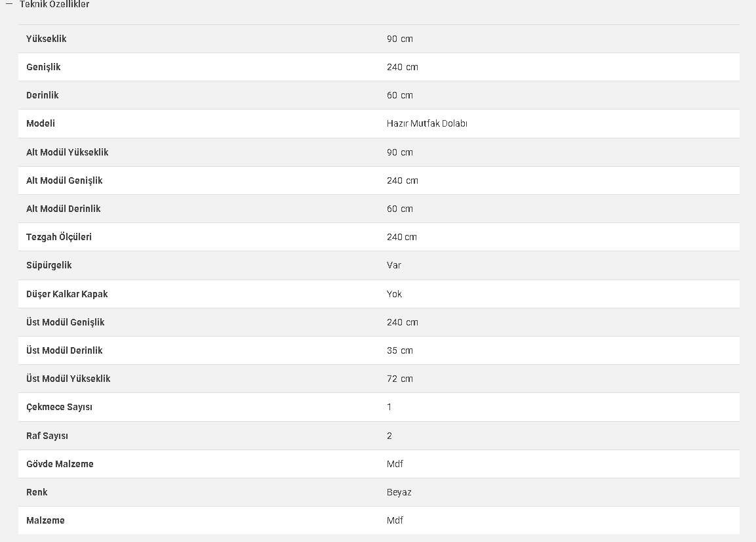This screenshot has width=756, height=542.
Task: Click the minus icon beside Teknik Özellikler
Action: point(9,4)
